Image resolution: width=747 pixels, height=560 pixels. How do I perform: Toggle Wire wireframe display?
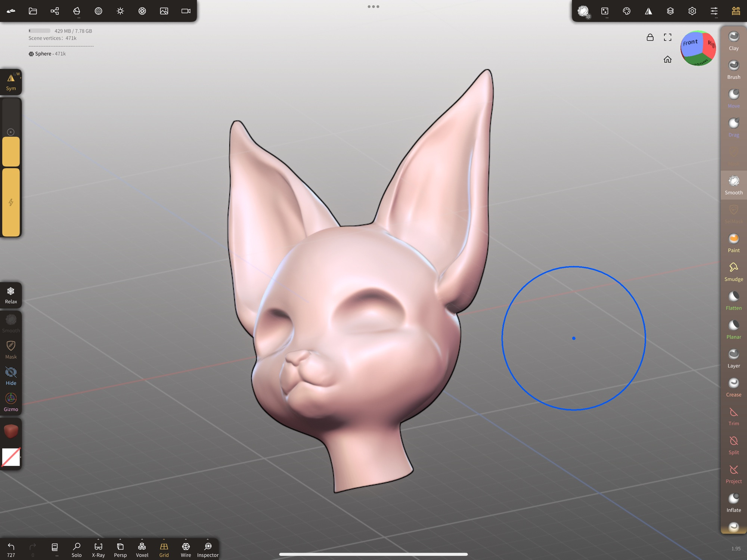pyautogui.click(x=186, y=550)
